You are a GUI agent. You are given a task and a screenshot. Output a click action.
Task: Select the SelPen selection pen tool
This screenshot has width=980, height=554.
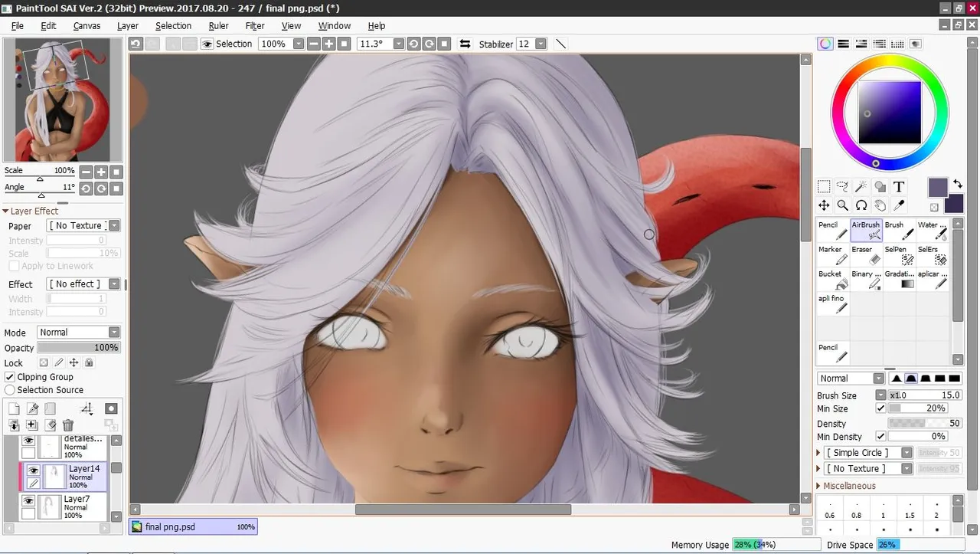click(x=900, y=255)
